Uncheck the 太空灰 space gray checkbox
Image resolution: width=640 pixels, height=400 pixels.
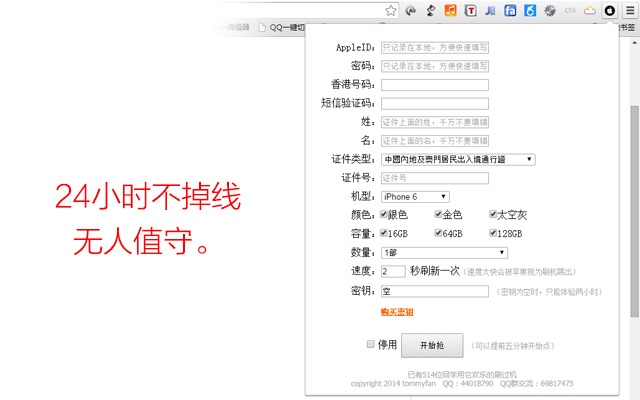coord(493,214)
